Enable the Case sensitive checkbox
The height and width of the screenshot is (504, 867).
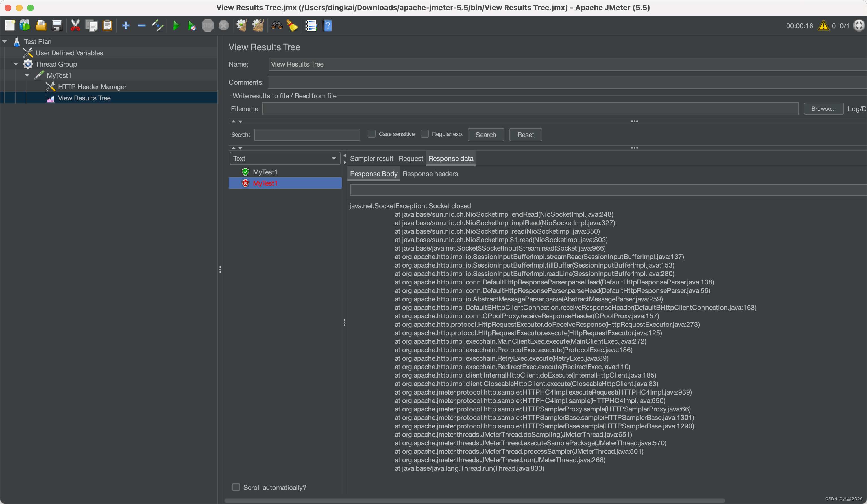[372, 134]
